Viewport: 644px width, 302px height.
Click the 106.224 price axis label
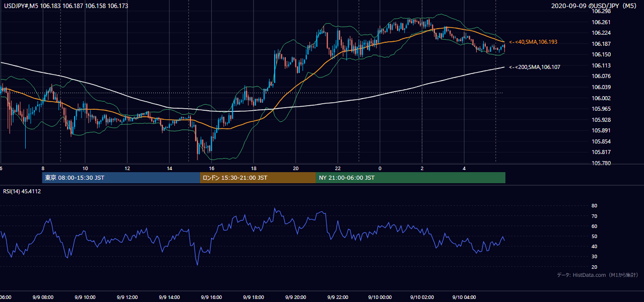pyautogui.click(x=601, y=33)
